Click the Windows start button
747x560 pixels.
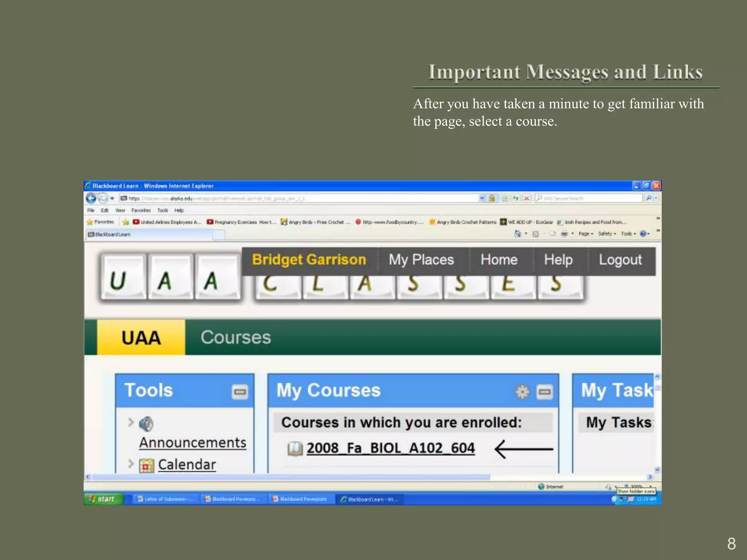104,499
